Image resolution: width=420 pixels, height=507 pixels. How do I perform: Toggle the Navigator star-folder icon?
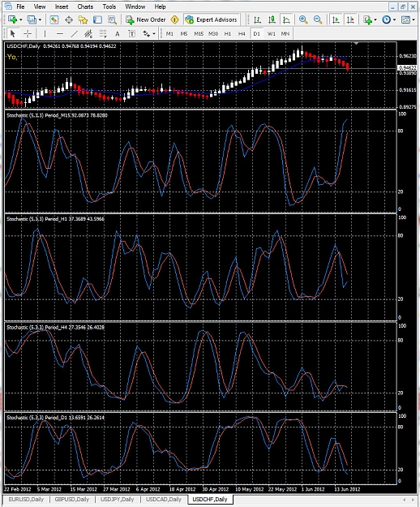83,19
